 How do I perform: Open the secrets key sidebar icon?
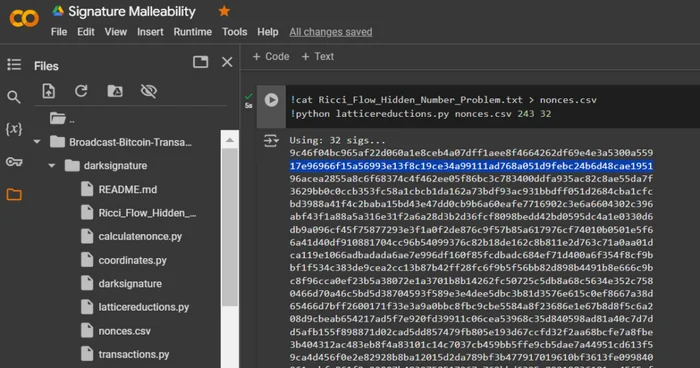pos(14,162)
